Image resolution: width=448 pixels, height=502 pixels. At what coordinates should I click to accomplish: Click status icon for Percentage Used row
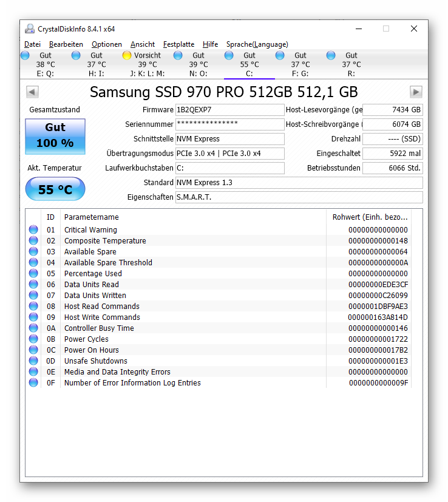(33, 273)
